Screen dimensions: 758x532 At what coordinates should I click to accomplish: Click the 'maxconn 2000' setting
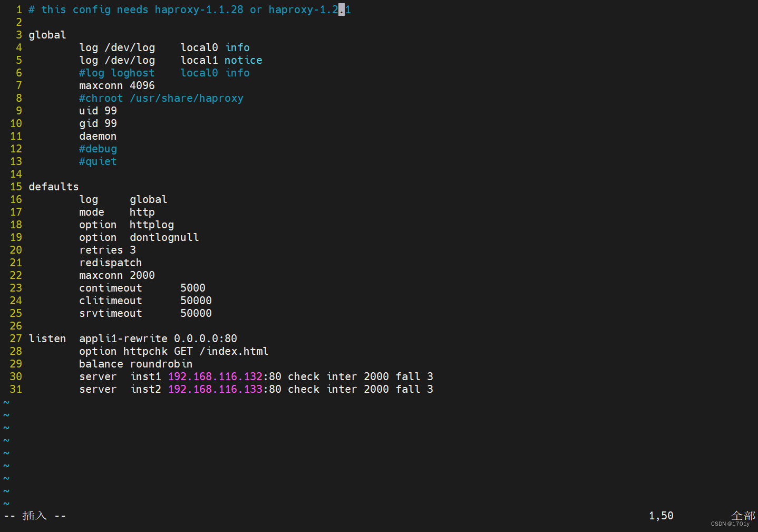pos(117,275)
